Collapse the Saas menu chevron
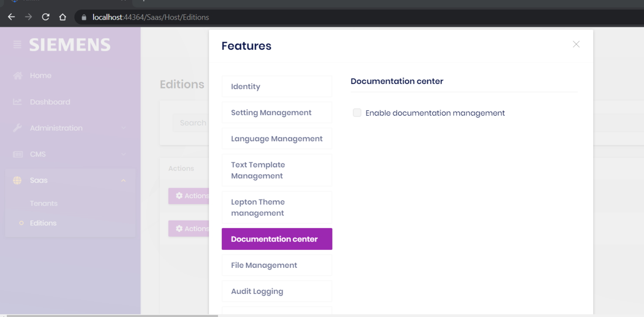 pyautogui.click(x=123, y=180)
